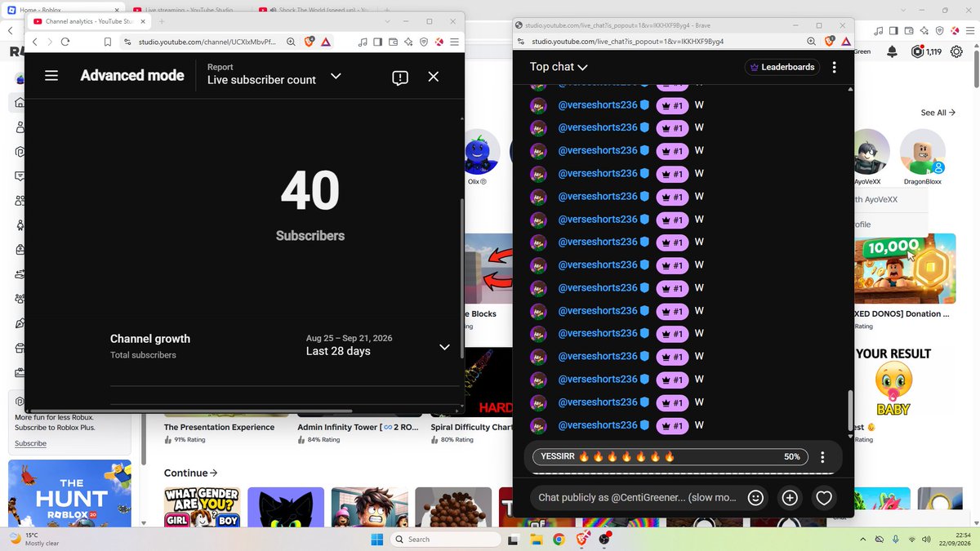Click the taskbar Search box
980x551 pixels.
click(x=446, y=539)
